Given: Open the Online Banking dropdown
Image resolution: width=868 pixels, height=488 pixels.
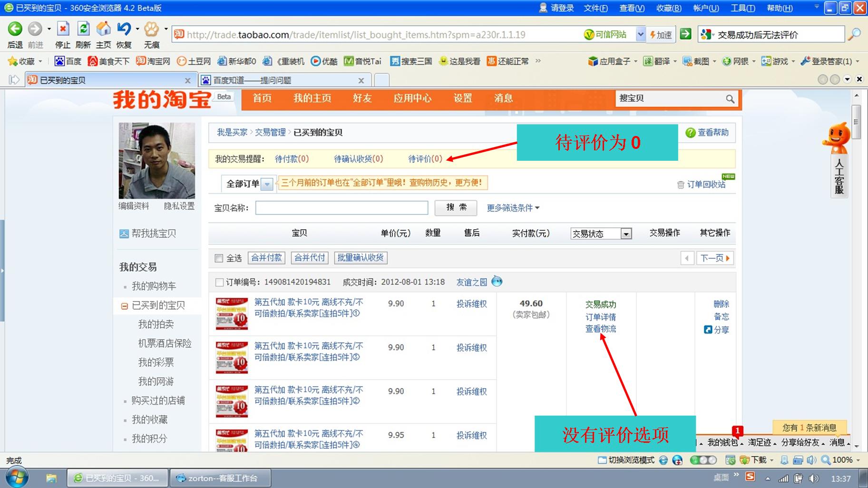Looking at the screenshot, I should pyautogui.click(x=753, y=61).
